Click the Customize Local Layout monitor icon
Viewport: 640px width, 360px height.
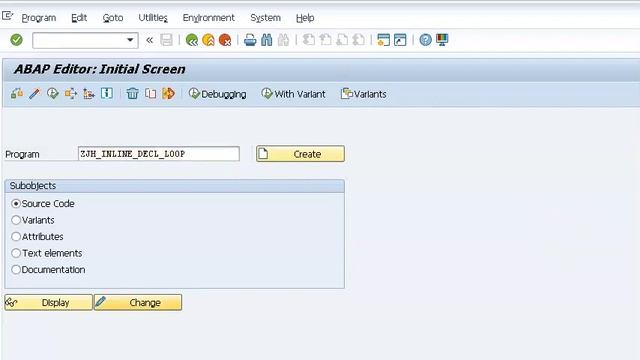tap(442, 40)
